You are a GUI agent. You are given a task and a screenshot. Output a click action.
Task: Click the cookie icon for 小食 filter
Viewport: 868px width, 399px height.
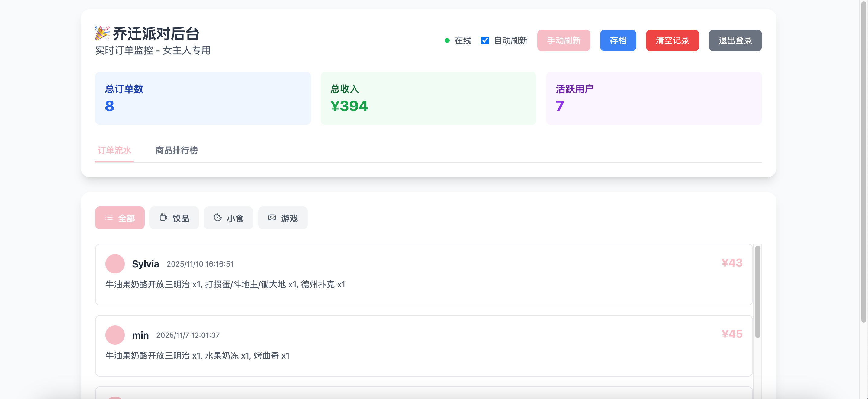[x=218, y=218]
